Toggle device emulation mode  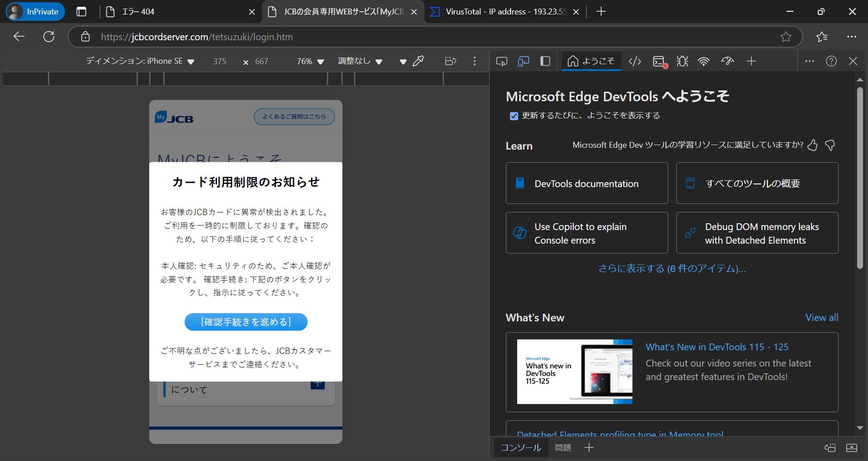tap(524, 61)
